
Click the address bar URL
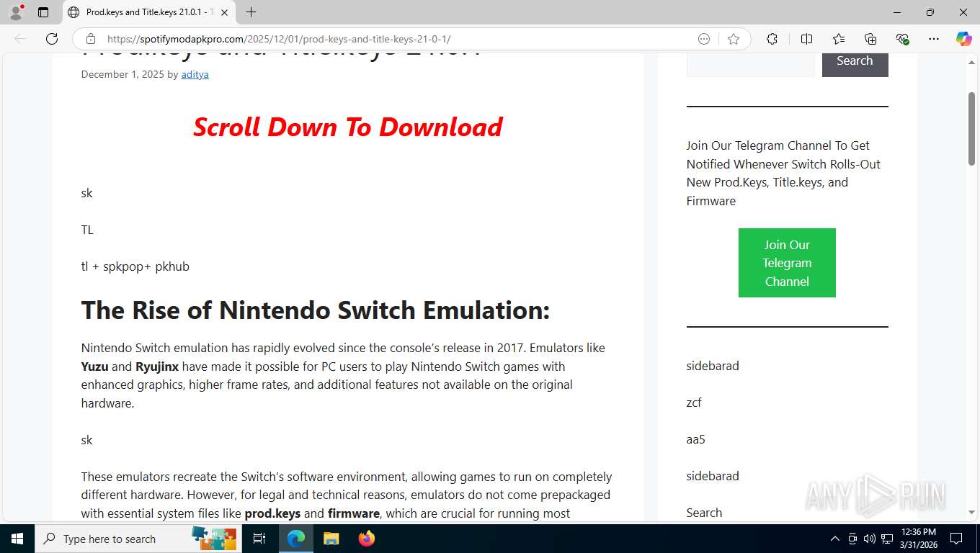point(279,39)
